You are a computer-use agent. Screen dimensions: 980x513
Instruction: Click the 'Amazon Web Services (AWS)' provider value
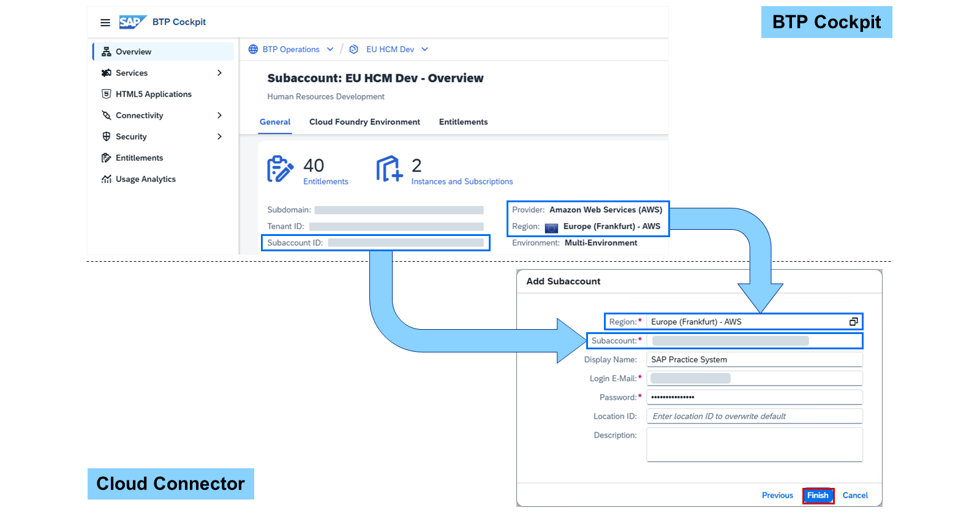click(606, 210)
